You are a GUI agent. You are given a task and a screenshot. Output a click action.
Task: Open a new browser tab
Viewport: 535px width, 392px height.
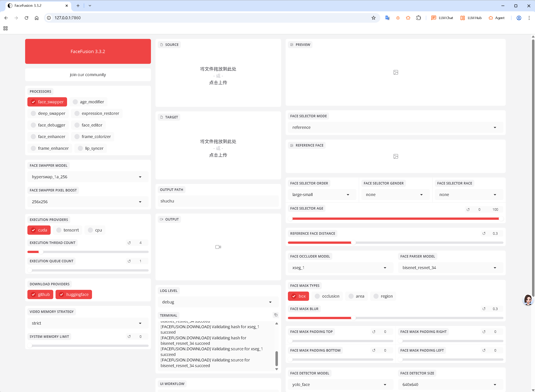pos(78,6)
